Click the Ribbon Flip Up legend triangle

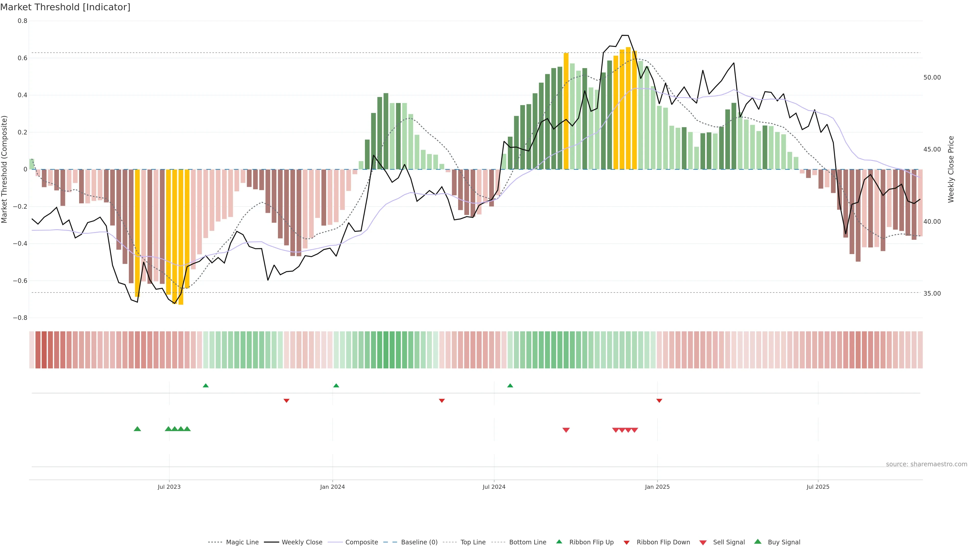[x=559, y=542]
